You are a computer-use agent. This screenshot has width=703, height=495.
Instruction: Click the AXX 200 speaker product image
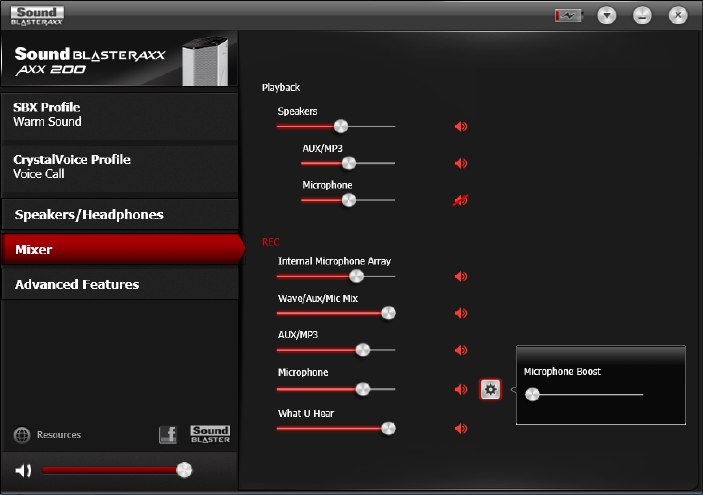[x=205, y=61]
